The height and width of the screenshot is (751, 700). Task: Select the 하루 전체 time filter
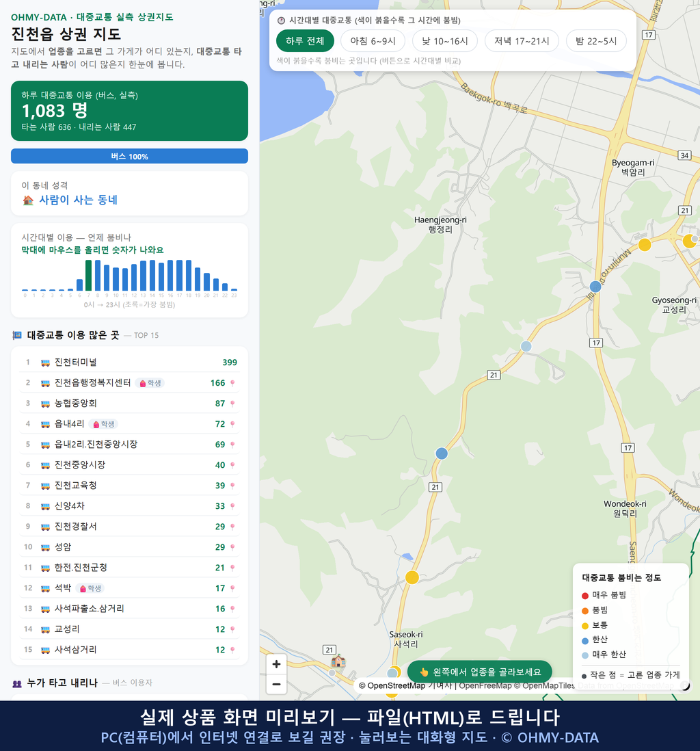point(305,41)
